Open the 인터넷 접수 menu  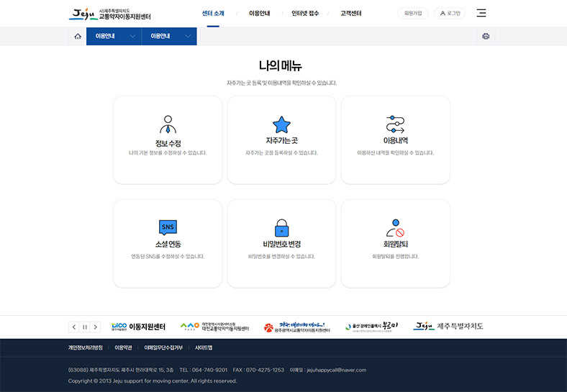point(307,14)
